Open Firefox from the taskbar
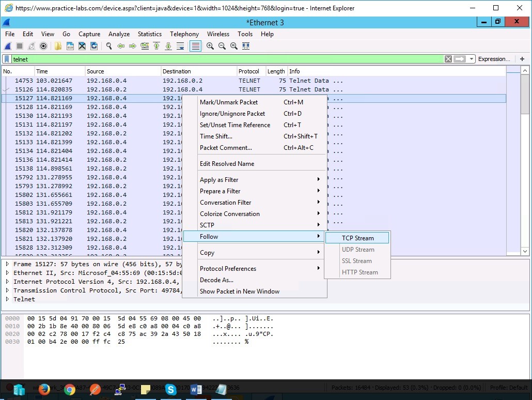 [x=44, y=389]
